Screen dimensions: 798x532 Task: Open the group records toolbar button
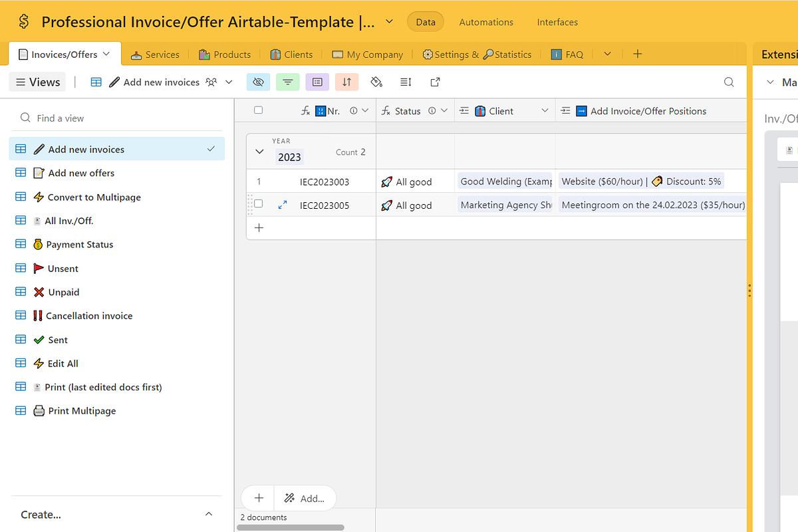pos(317,82)
